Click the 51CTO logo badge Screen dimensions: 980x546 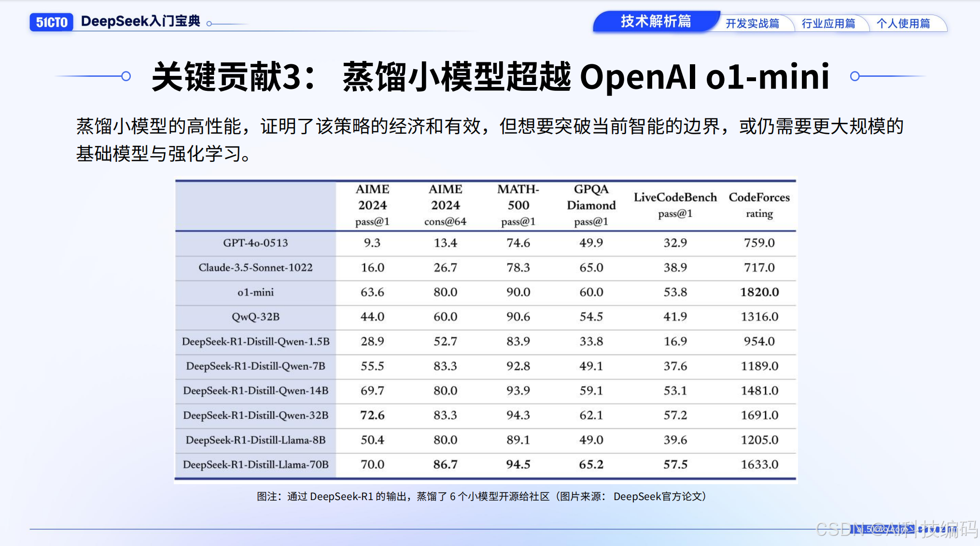51,22
